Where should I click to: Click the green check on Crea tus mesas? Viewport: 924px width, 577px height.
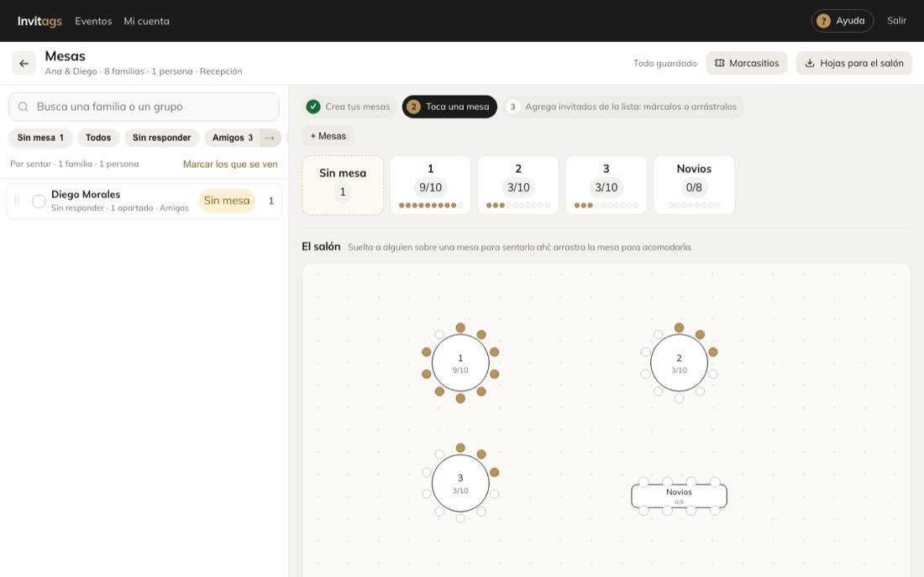tap(313, 107)
